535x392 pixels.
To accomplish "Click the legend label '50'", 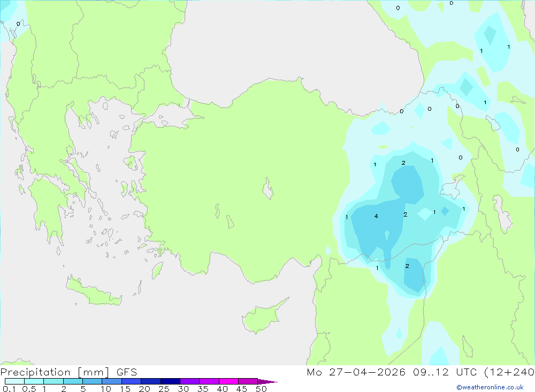I will click(261, 389).
